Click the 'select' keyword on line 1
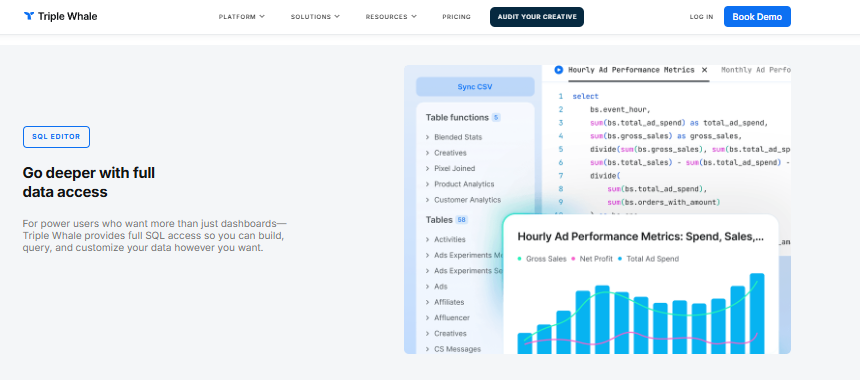The height and width of the screenshot is (380, 860). (585, 97)
